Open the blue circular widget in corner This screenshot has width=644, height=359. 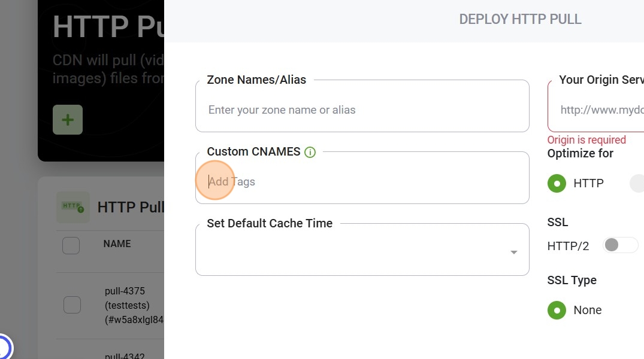point(4,348)
